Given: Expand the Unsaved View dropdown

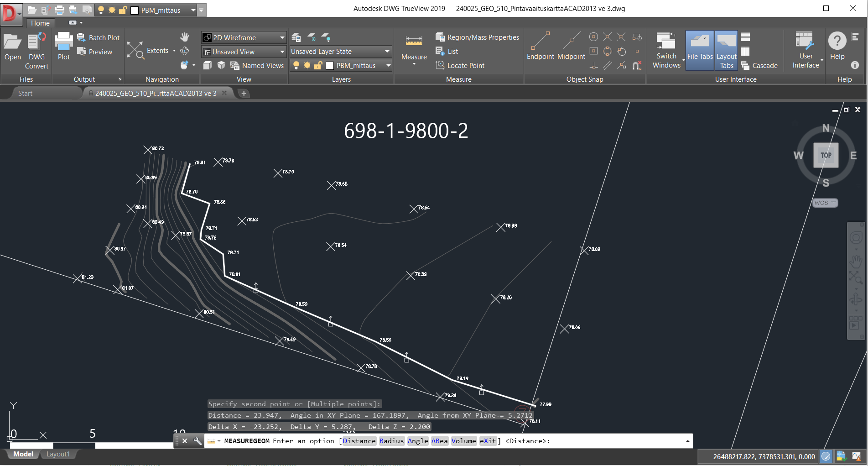Looking at the screenshot, I should click(282, 52).
